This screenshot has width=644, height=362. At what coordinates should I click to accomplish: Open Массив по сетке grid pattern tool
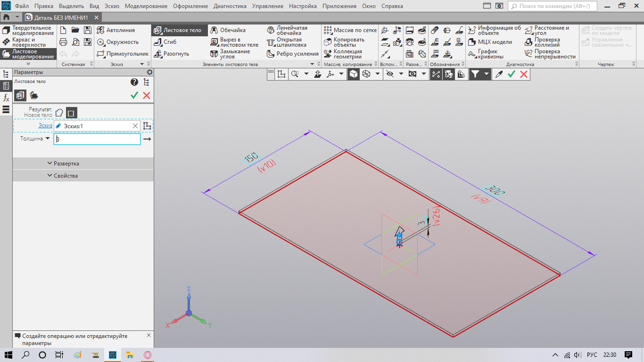click(x=350, y=31)
